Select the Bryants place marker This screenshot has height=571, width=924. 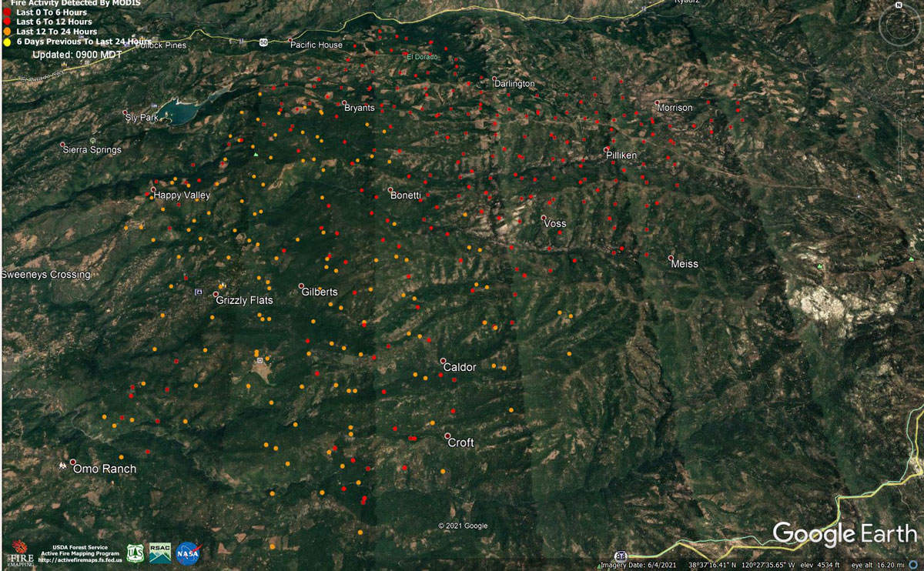[344, 102]
